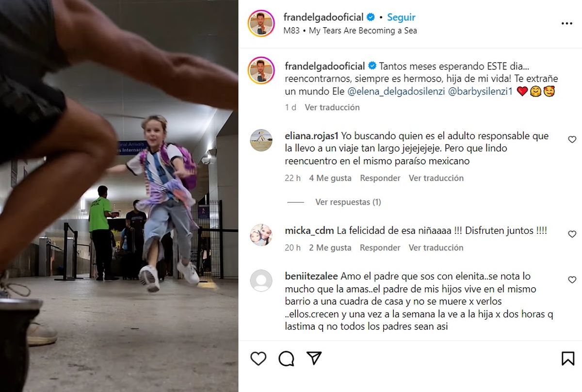Like micka_cdm's comment heart
This screenshot has height=392, width=582.
[x=572, y=234]
